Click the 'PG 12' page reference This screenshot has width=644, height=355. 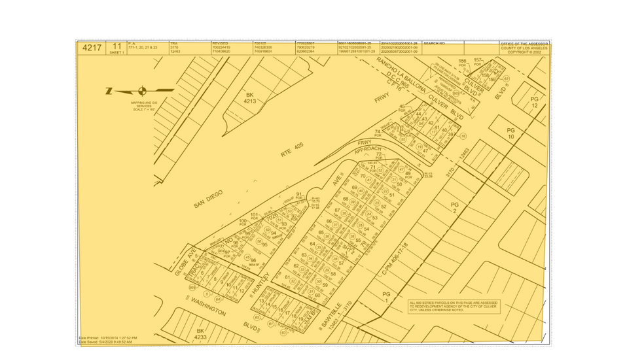(x=534, y=102)
